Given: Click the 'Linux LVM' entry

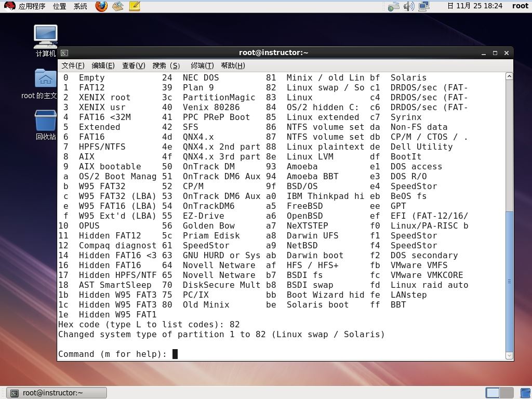Looking at the screenshot, I should click(x=310, y=156).
